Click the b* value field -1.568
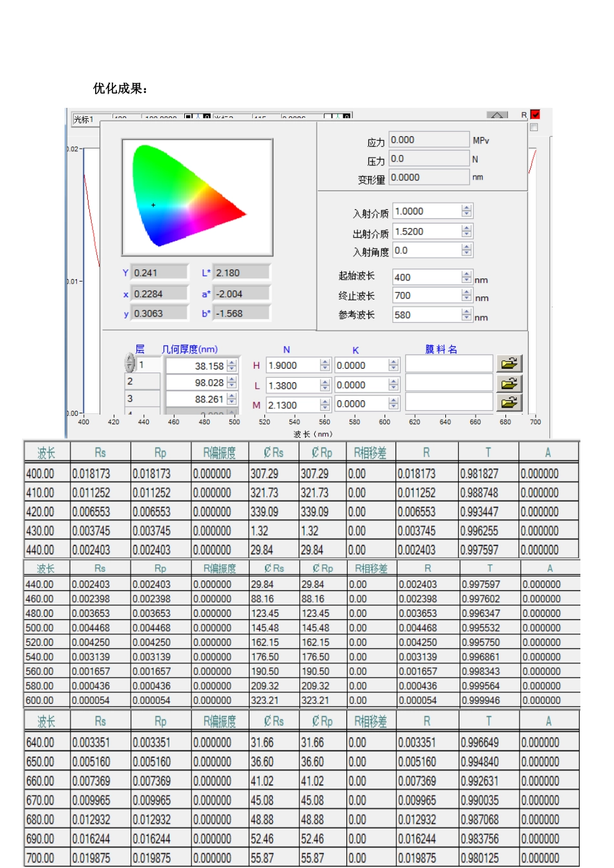 click(242, 313)
